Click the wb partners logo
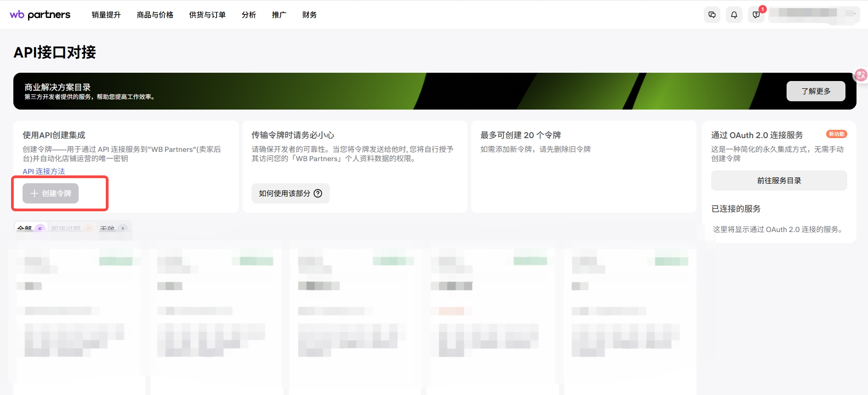Screen dimensions: 868x395 click(40, 15)
